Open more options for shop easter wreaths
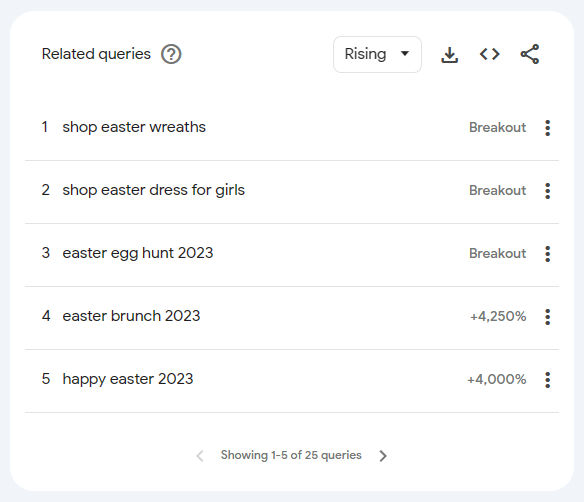 coord(548,128)
